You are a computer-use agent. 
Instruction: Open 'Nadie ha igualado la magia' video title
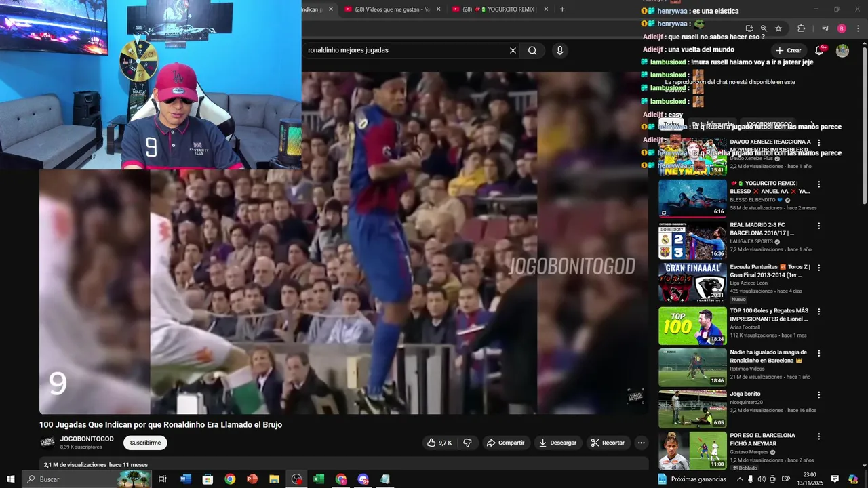click(768, 357)
